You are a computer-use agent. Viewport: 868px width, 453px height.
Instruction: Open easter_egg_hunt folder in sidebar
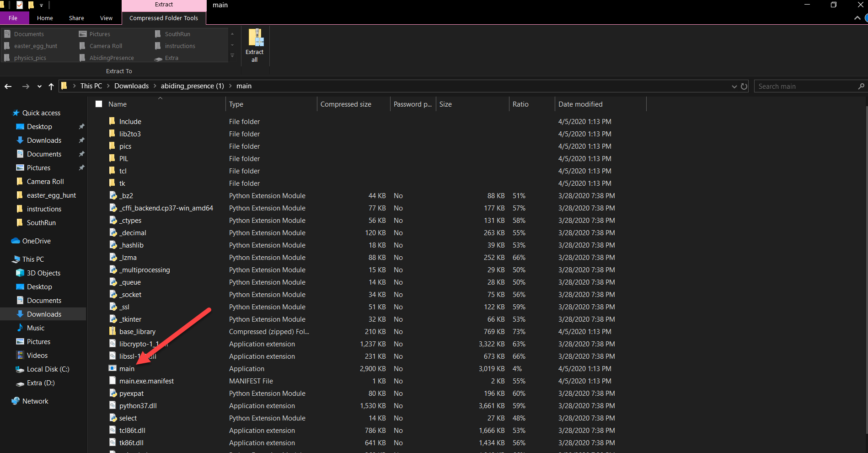(51, 195)
